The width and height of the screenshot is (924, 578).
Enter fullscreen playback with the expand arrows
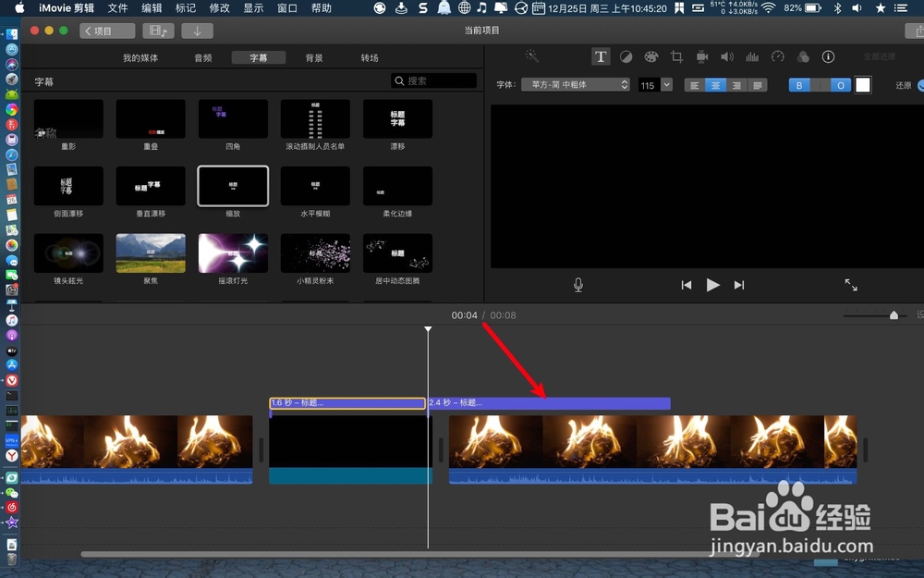click(851, 285)
